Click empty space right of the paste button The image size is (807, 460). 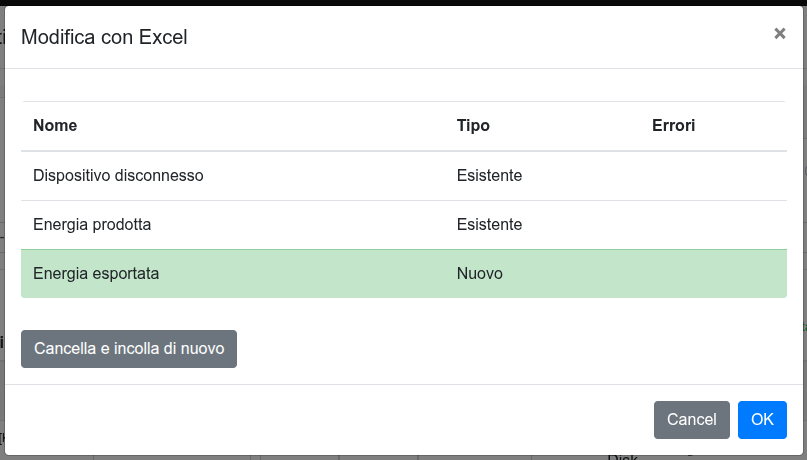[500, 349]
